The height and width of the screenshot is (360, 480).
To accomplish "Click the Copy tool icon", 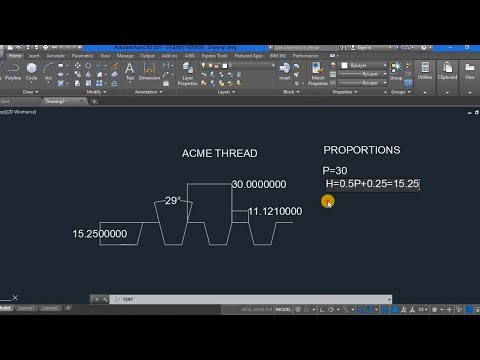I will 77,74.
